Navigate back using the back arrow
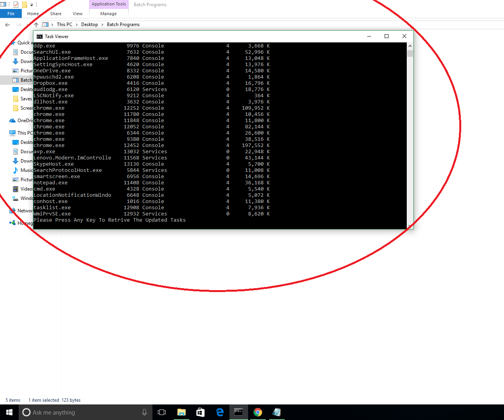This screenshot has height=420, width=504. pyautogui.click(x=7, y=24)
